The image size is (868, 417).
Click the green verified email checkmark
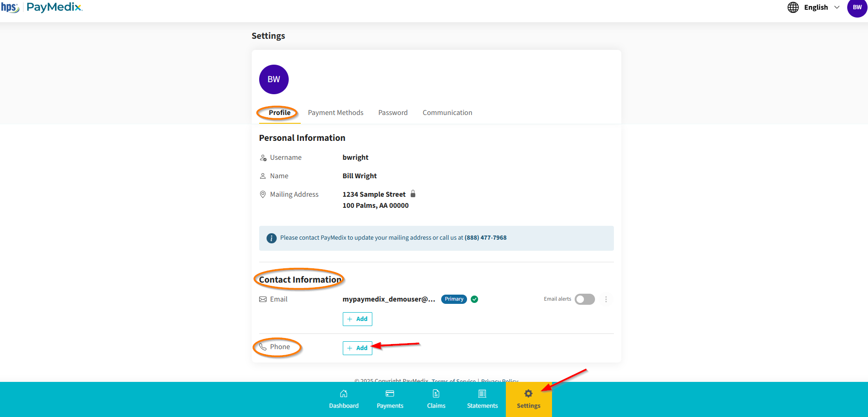pos(474,299)
